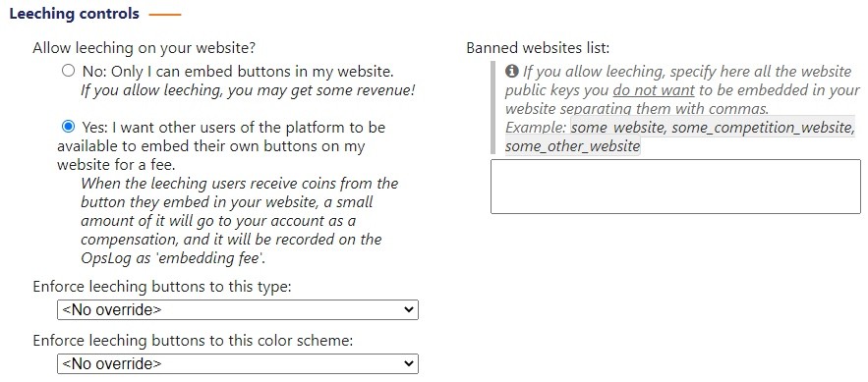Click "Enforce leeching buttons to this type:" label
868x382 pixels.
pyautogui.click(x=162, y=287)
